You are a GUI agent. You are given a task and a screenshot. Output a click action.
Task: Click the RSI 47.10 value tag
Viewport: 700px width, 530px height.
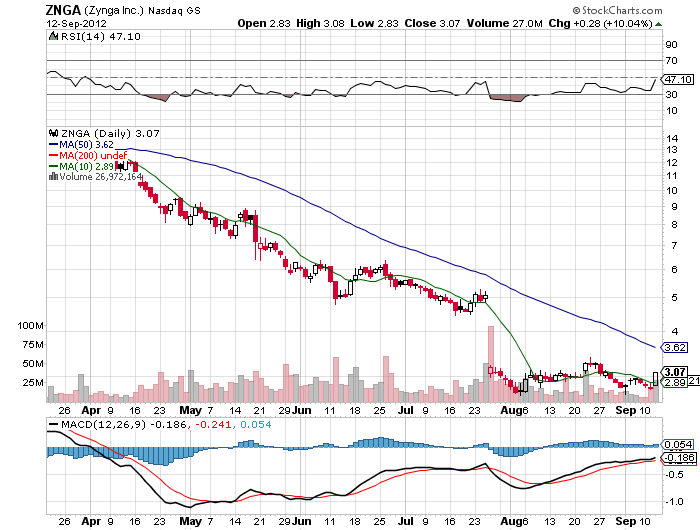[677, 79]
